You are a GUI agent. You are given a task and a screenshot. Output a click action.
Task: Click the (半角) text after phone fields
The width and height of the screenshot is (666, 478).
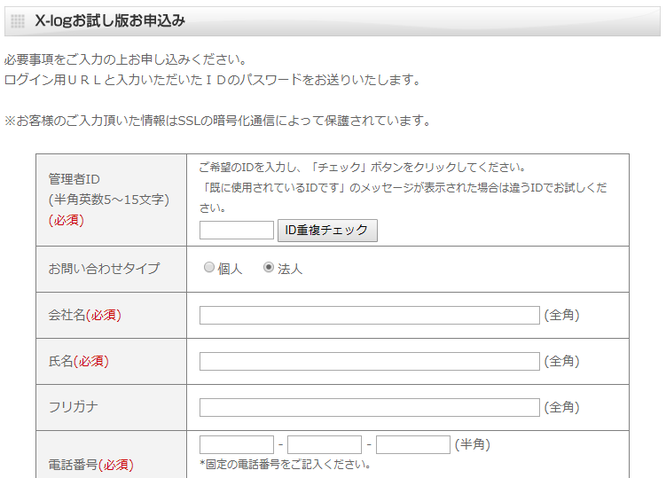click(x=472, y=445)
